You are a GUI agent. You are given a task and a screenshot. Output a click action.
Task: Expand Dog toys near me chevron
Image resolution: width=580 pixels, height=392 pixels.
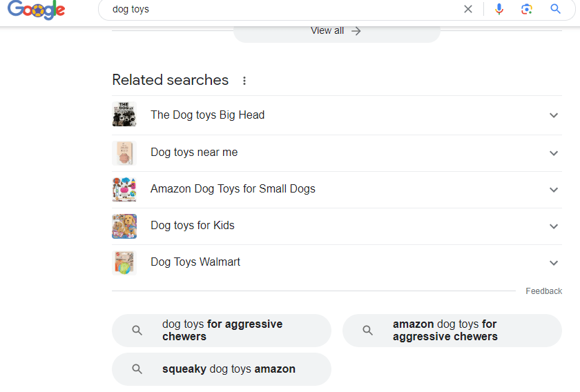click(553, 153)
